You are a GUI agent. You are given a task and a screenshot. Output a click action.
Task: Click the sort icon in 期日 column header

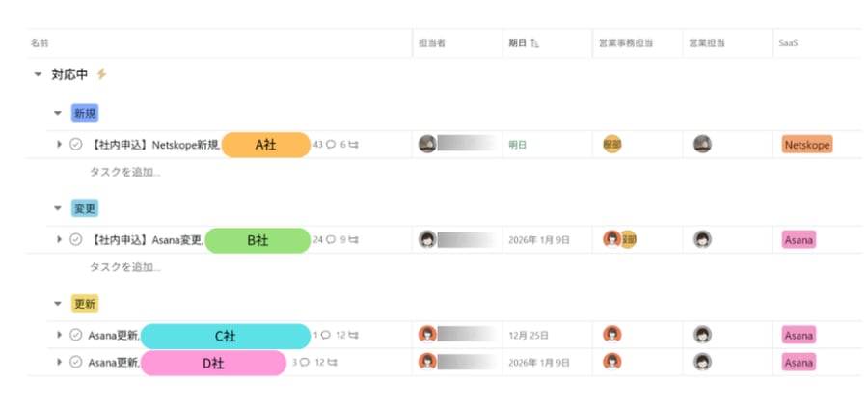(x=535, y=43)
